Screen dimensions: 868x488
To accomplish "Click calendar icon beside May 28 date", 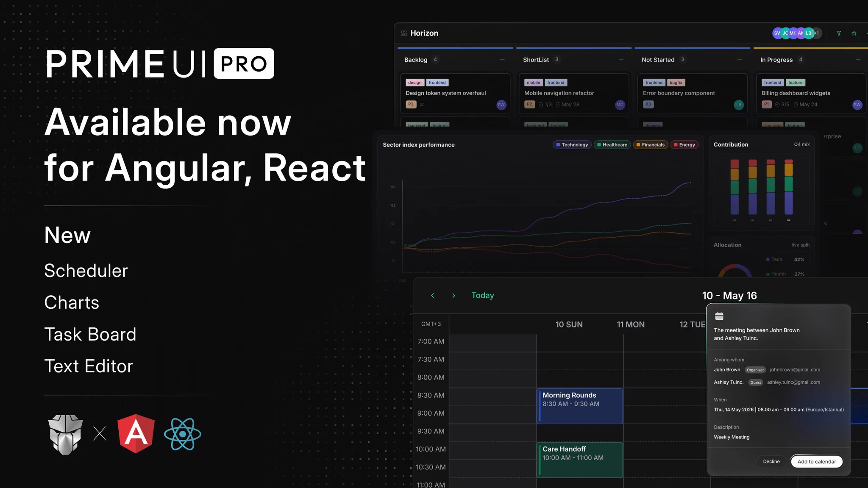I will click(558, 104).
